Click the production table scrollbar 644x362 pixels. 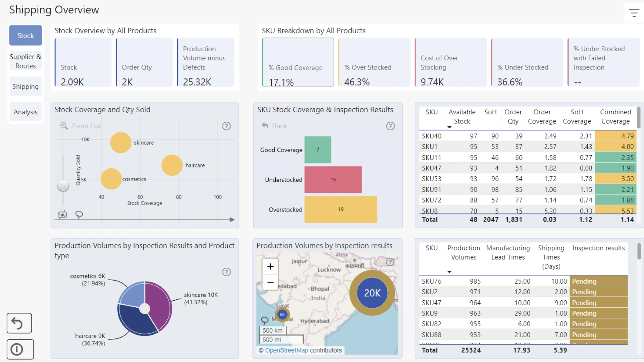pyautogui.click(x=639, y=251)
